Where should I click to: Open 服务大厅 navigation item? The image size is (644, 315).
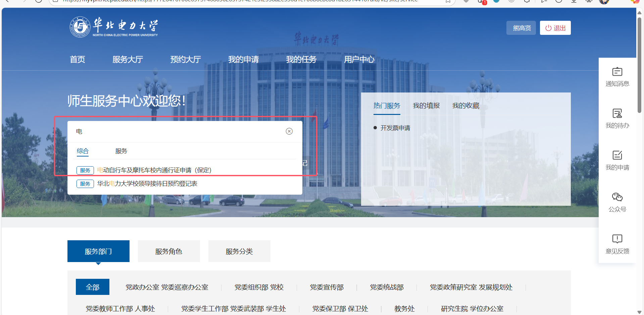pyautogui.click(x=128, y=60)
